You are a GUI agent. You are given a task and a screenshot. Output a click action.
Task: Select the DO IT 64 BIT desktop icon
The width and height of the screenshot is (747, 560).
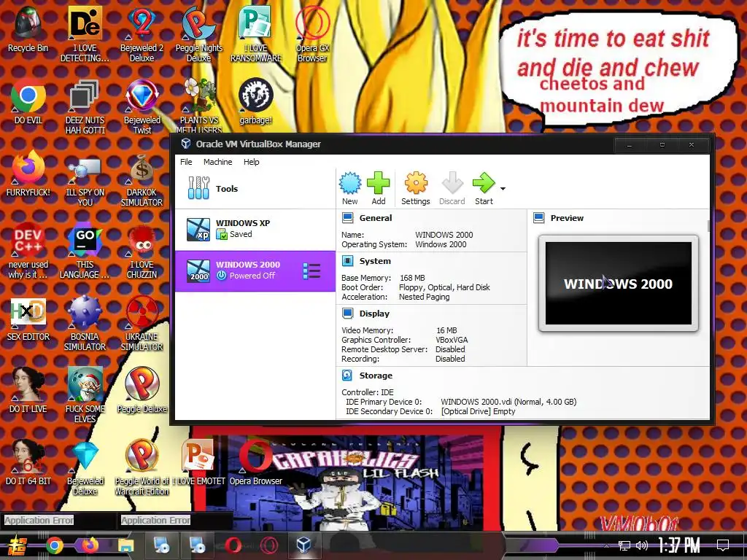click(28, 462)
